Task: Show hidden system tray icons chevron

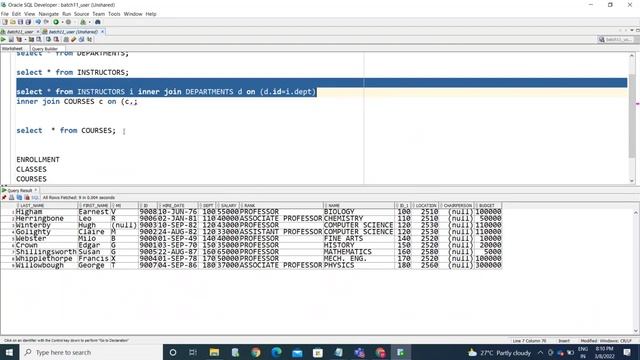Action: pos(540,352)
